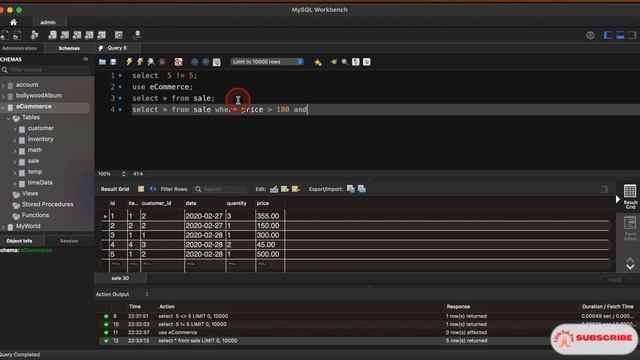
Task: Open SQL script icon in main toolbar
Action: pyautogui.click(x=17, y=35)
